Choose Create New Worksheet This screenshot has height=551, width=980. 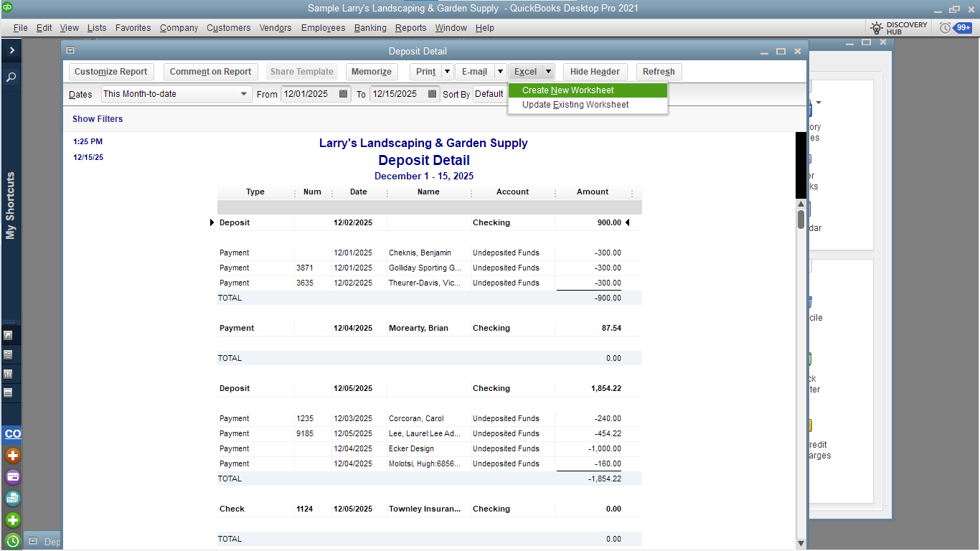click(588, 90)
